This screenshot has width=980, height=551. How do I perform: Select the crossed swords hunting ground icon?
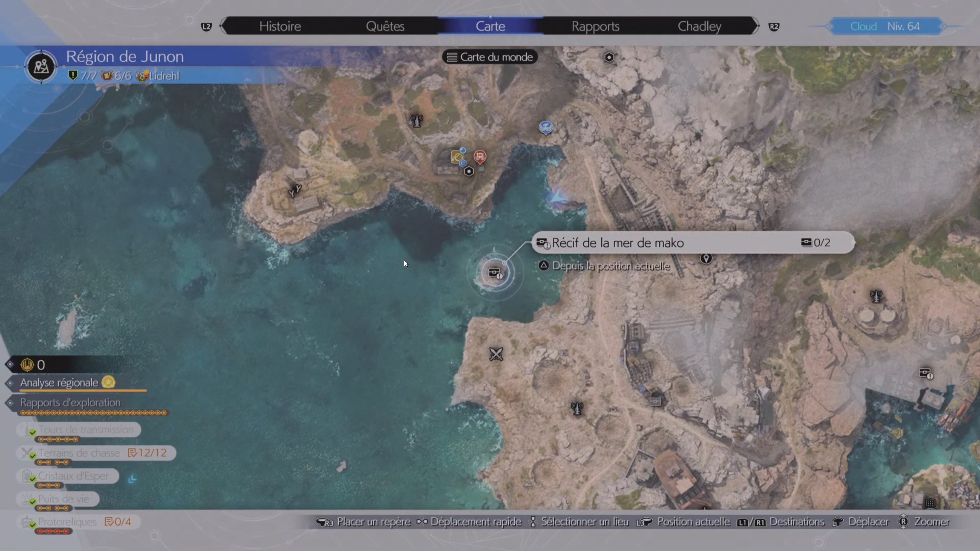coord(496,354)
